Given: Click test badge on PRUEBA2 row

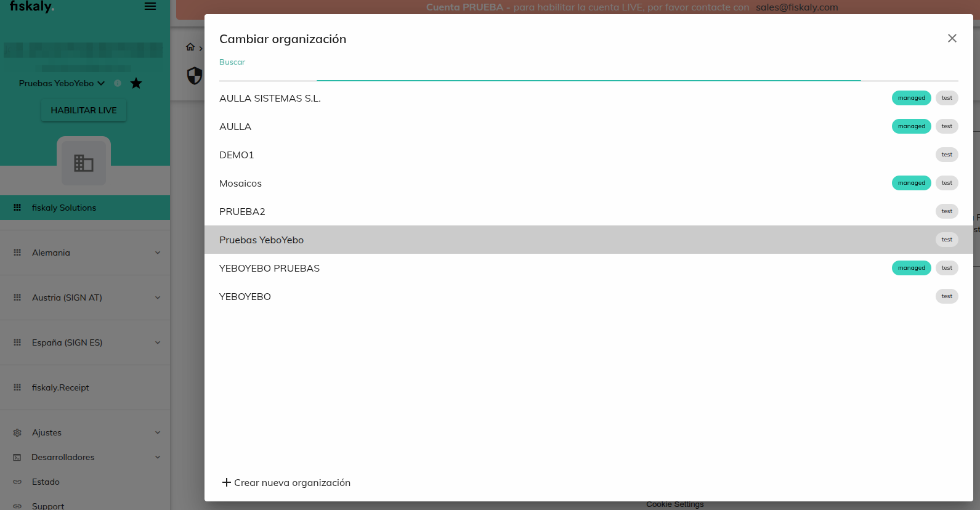Looking at the screenshot, I should [x=947, y=211].
